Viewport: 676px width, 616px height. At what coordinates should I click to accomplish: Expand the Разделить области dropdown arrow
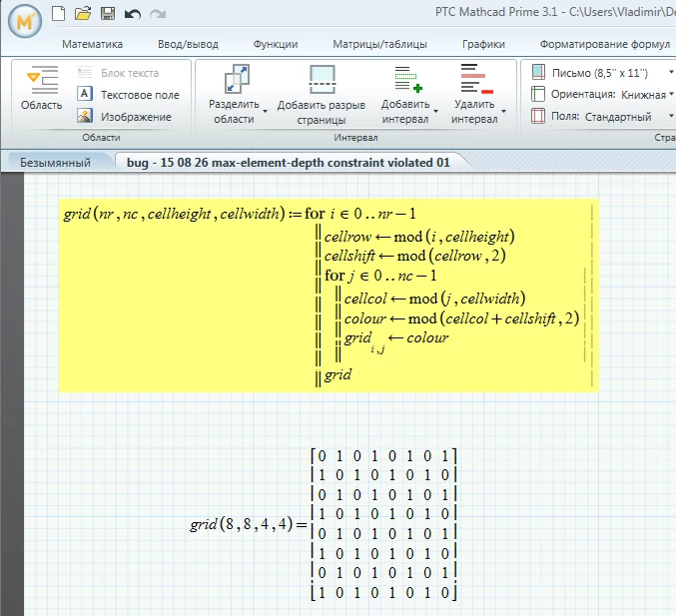click(x=266, y=111)
